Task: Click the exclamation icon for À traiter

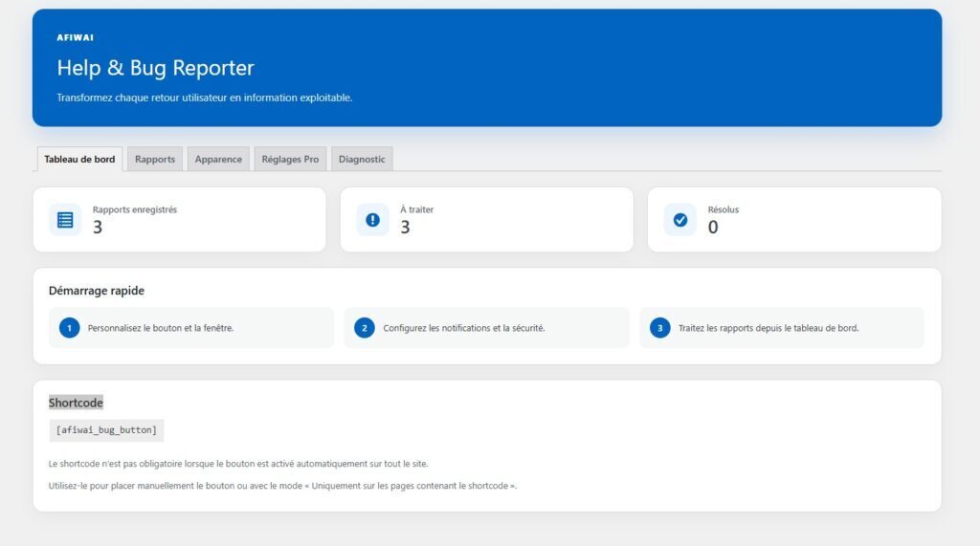Action: pos(372,220)
